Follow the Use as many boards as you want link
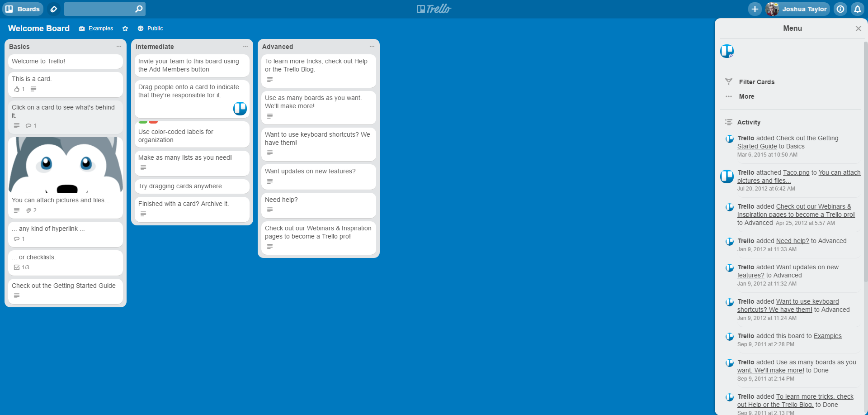 tap(797, 366)
